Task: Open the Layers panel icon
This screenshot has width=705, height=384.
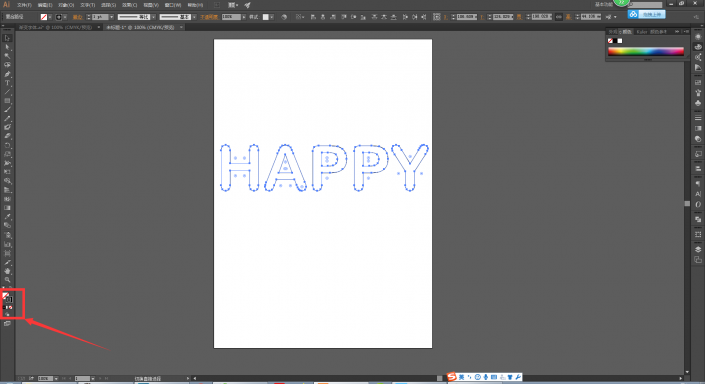Action: (x=698, y=250)
